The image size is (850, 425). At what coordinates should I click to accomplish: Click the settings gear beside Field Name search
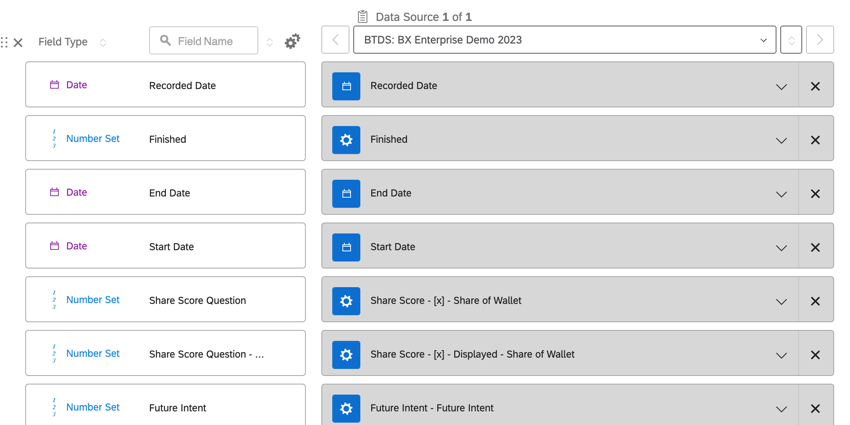292,42
